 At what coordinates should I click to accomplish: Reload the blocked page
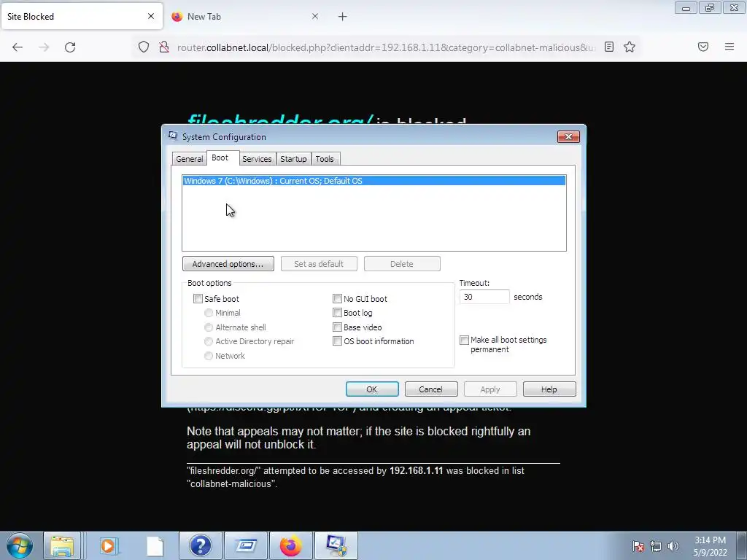70,47
